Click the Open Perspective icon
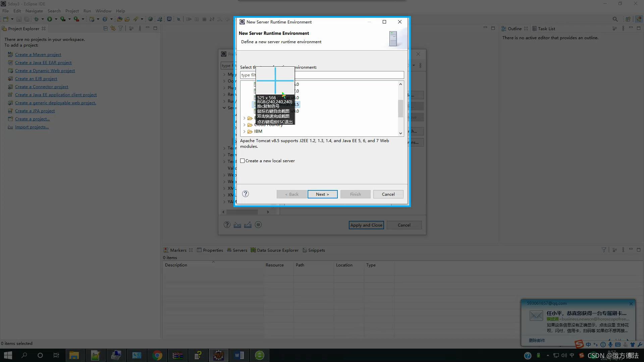The image size is (644, 362). (x=628, y=19)
